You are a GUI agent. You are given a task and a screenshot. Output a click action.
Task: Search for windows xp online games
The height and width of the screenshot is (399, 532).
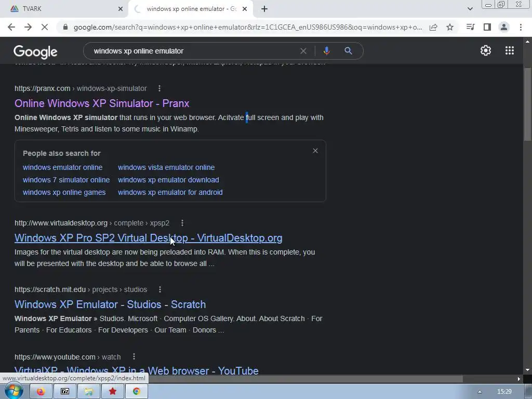click(64, 192)
